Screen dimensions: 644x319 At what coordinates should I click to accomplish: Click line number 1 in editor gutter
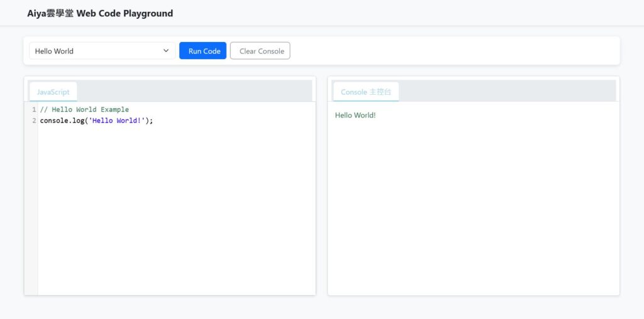pos(34,110)
